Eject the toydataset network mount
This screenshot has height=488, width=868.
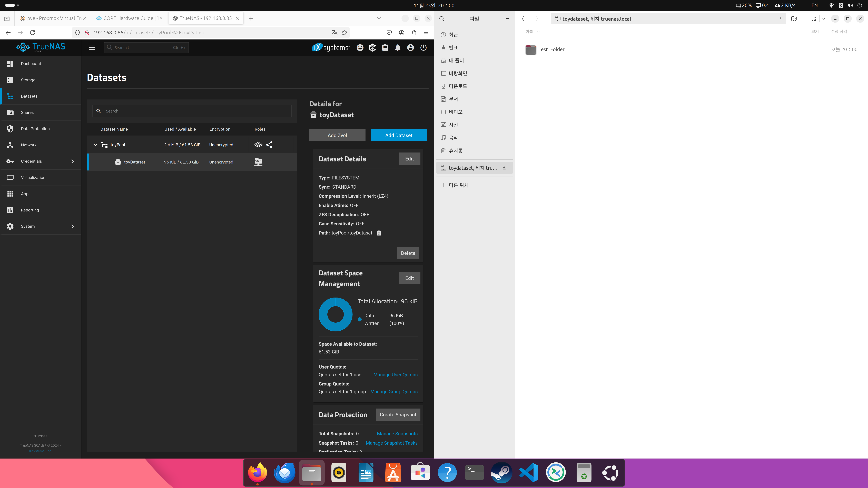click(x=504, y=168)
